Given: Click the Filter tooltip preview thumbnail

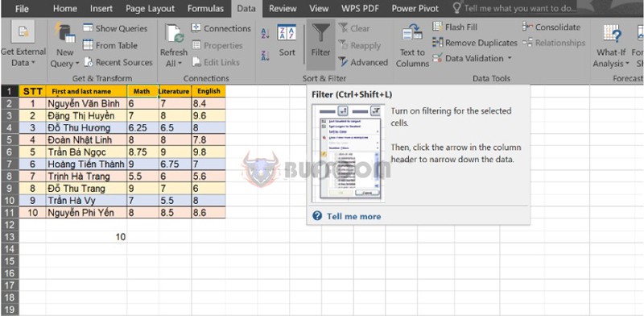Looking at the screenshot, I should click(x=349, y=153).
